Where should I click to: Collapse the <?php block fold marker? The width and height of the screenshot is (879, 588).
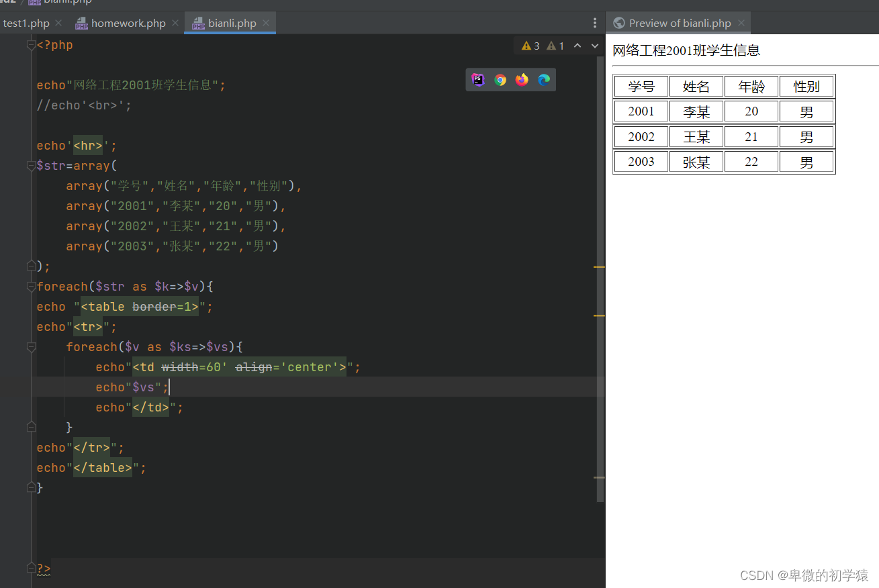click(31, 45)
